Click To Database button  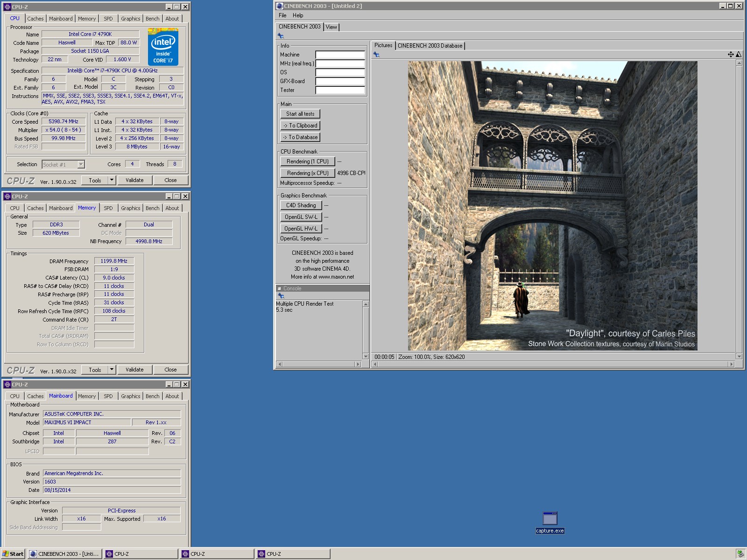pyautogui.click(x=300, y=137)
